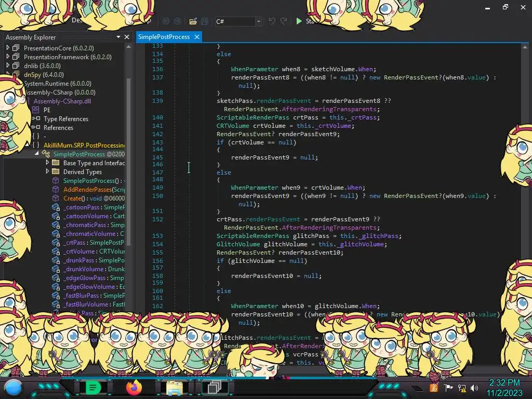Expand the dnlib assembly node
Screen dimensions: 532x399
8,65
